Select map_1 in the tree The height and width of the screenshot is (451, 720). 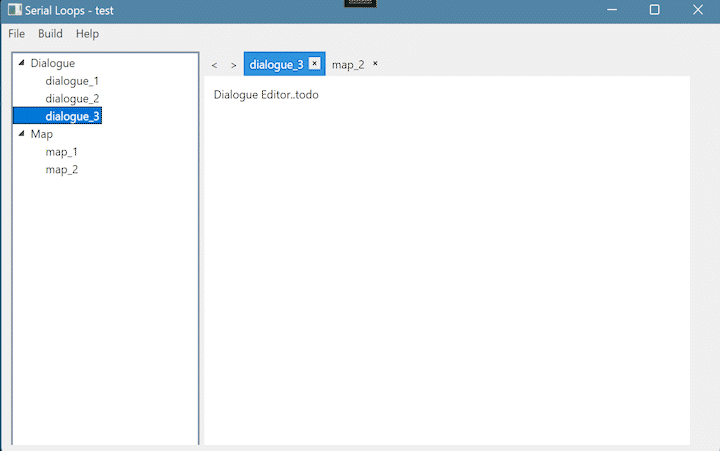pos(62,152)
